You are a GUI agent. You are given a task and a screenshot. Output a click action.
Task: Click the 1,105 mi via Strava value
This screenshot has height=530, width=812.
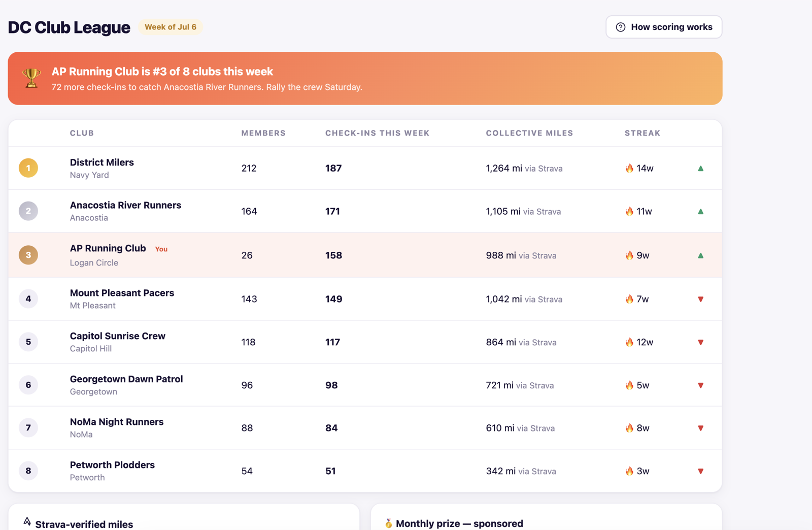tap(523, 211)
